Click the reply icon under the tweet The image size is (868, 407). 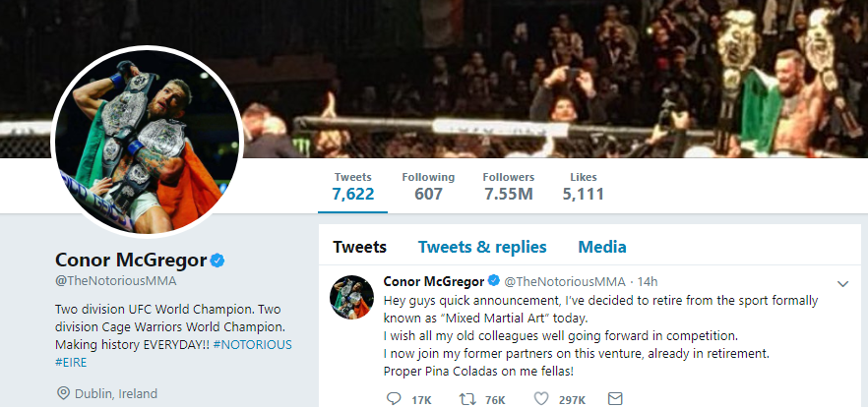point(394,399)
